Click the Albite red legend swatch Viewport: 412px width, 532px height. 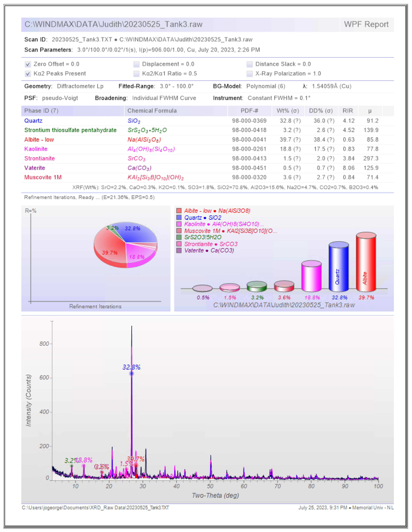(179, 211)
